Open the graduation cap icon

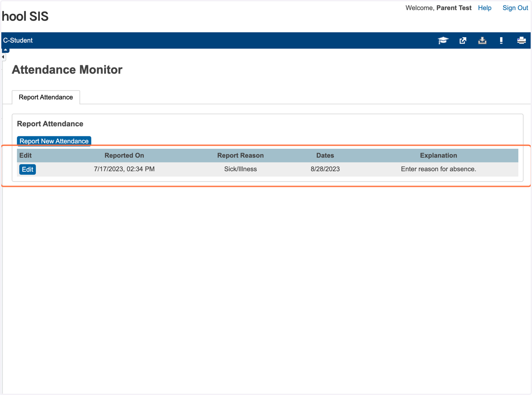coord(443,40)
